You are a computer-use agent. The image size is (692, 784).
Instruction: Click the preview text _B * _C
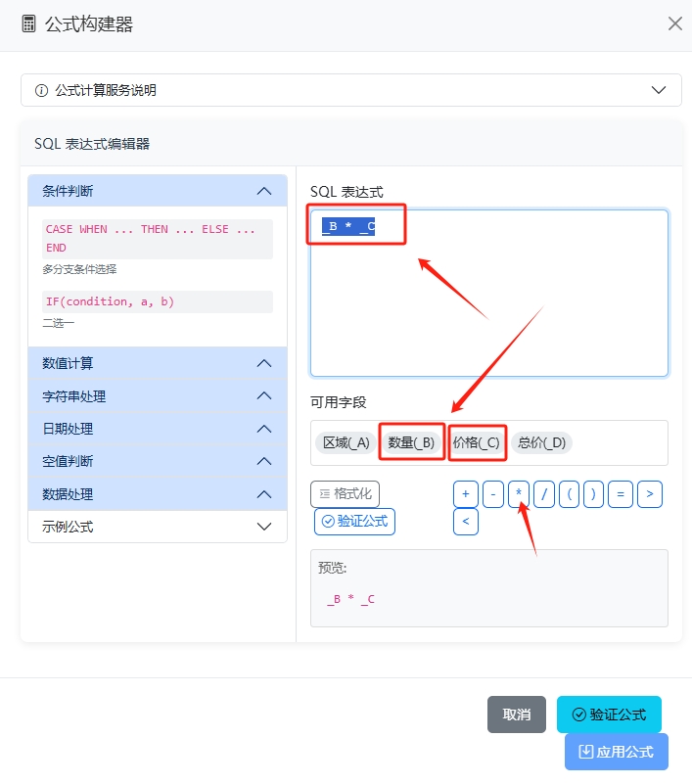[350, 599]
